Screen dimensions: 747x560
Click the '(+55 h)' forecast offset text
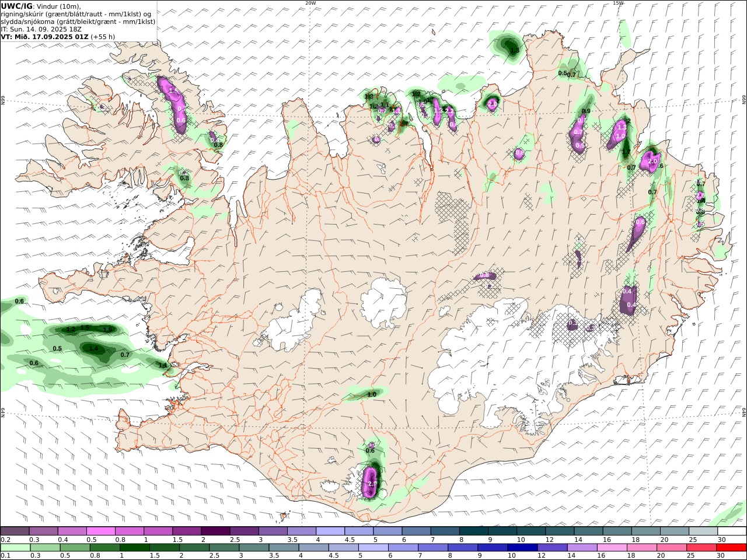click(103, 37)
